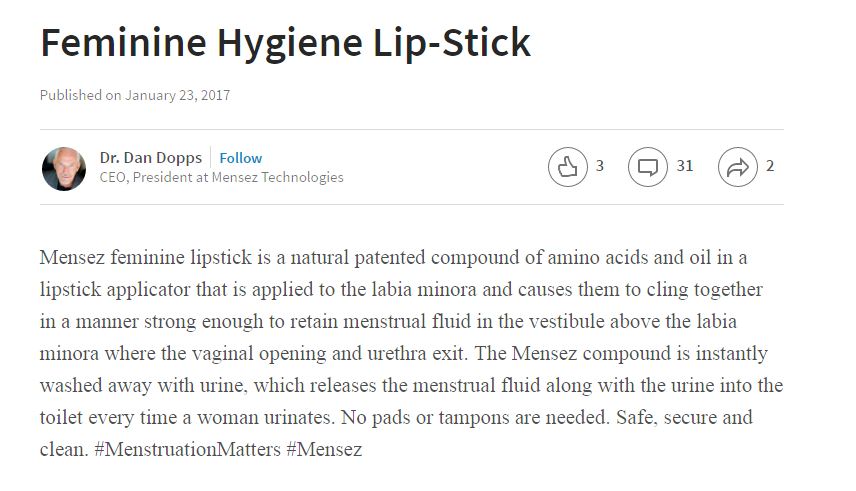The image size is (856, 491).
Task: Open comments via speech bubble icon
Action: click(647, 167)
